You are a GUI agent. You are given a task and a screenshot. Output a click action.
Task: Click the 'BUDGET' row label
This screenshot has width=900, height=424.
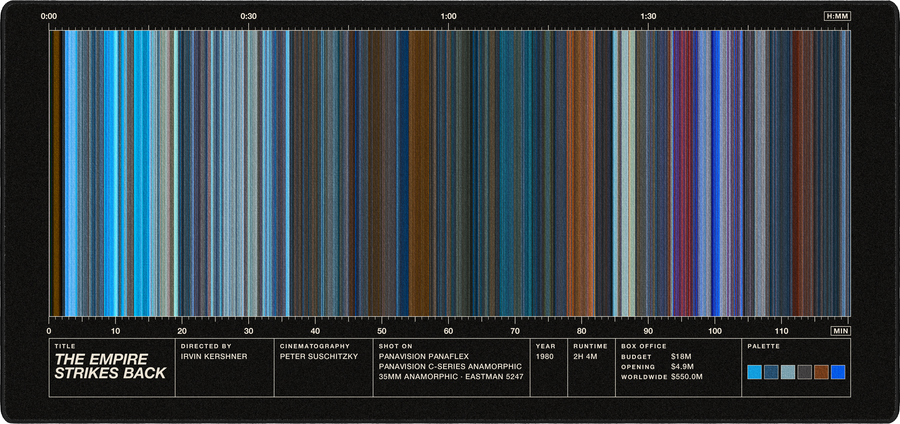click(x=634, y=357)
